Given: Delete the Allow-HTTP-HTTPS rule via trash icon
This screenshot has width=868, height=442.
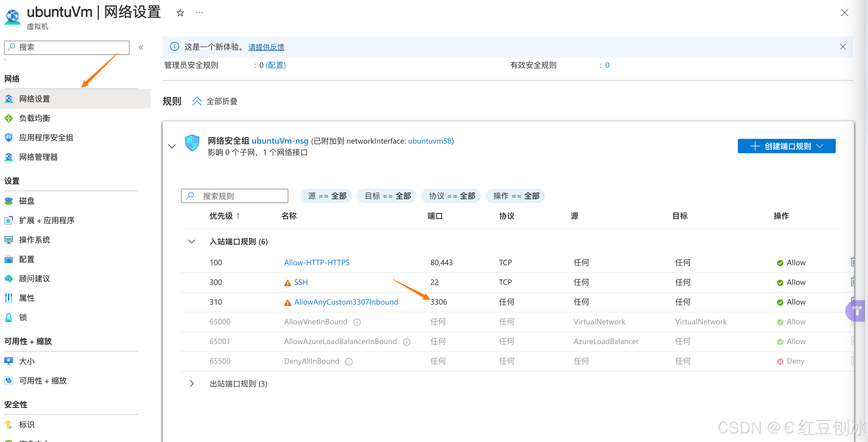Looking at the screenshot, I should coord(852,262).
